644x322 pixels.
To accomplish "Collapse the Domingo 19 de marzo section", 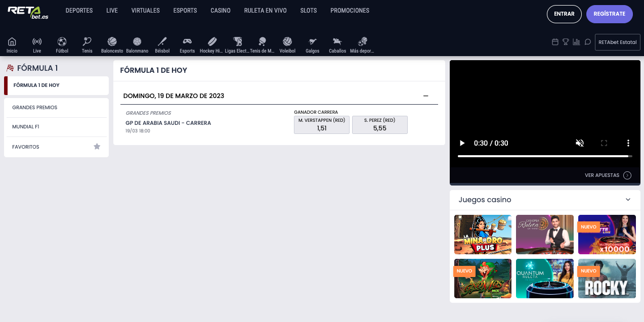I will coord(425,96).
